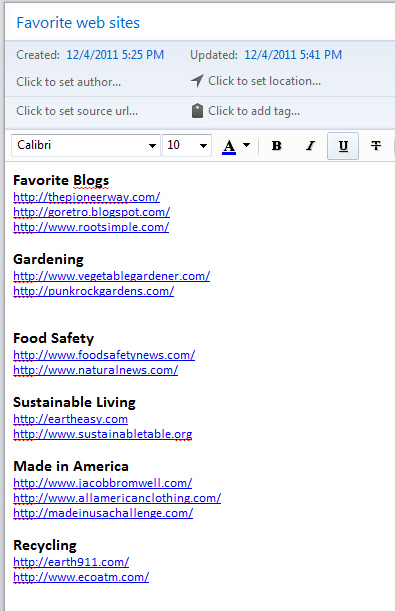Open eartheasy.com link
Screen dimensions: 395x611
(x=71, y=419)
